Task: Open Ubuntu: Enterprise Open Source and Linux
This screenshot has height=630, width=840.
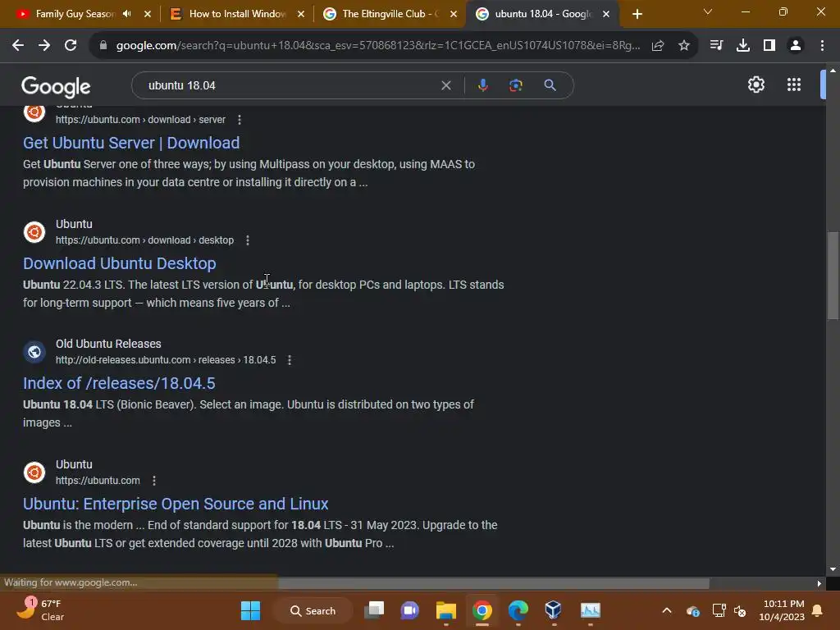Action: tap(176, 504)
